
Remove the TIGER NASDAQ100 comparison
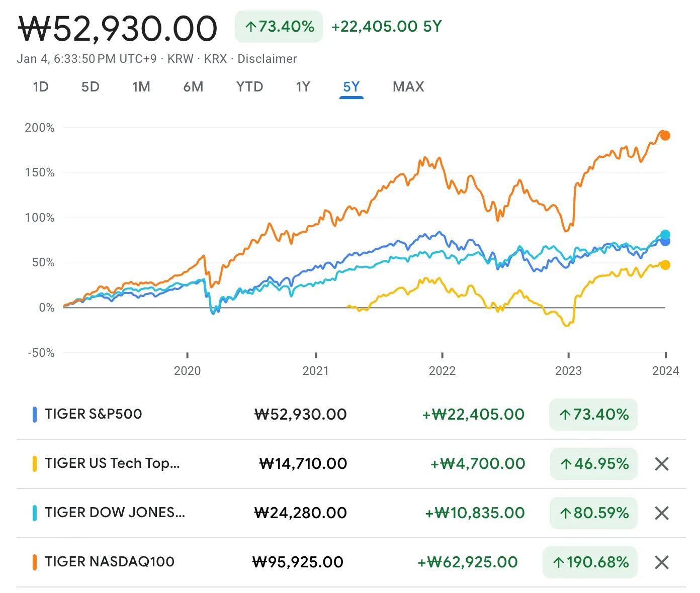click(x=663, y=562)
